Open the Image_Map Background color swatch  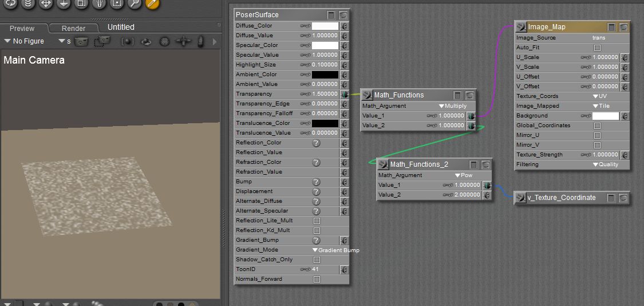click(606, 116)
